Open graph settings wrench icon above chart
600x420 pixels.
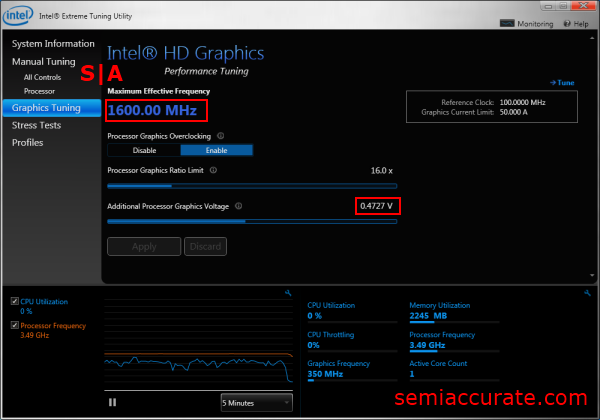288,293
